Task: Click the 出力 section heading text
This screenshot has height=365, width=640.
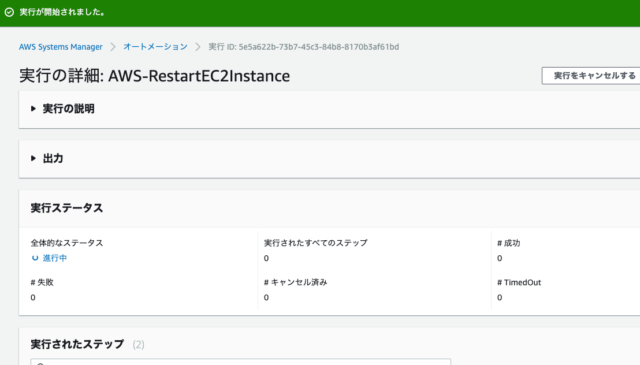Action: (53, 158)
